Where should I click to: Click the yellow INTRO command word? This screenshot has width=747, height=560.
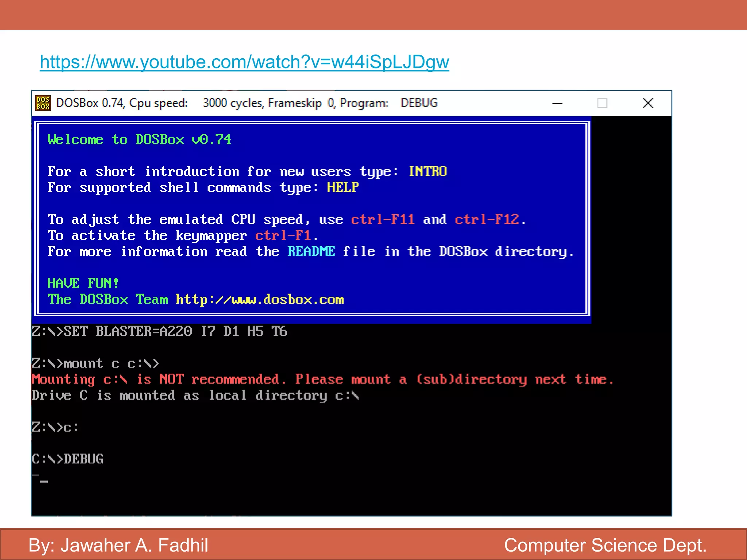[427, 171]
